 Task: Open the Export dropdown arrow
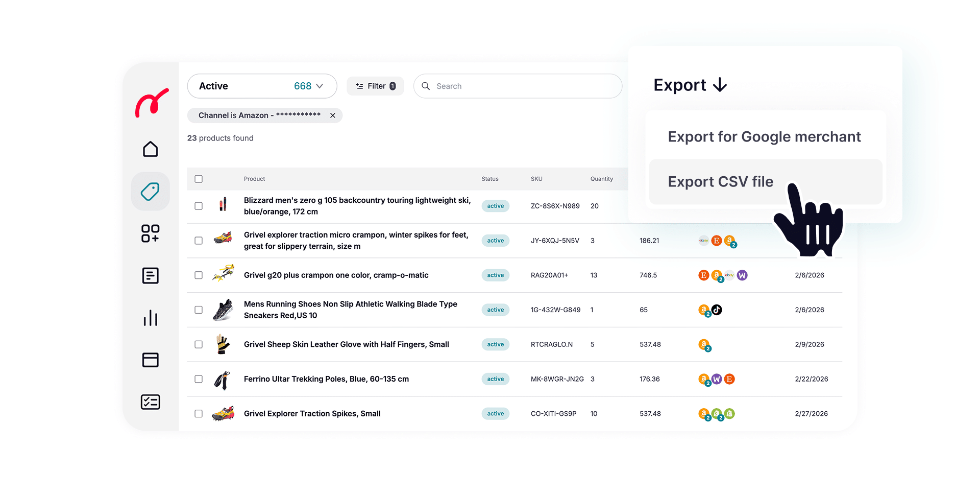coord(720,85)
